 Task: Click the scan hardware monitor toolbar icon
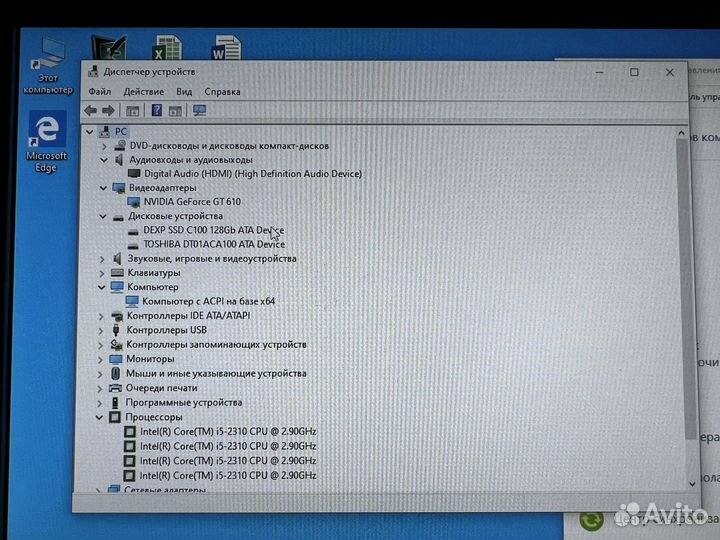click(199, 110)
